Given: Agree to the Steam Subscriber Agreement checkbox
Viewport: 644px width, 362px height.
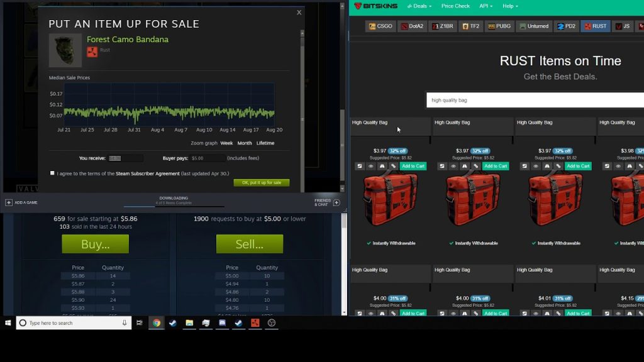Looking at the screenshot, I should tap(52, 173).
